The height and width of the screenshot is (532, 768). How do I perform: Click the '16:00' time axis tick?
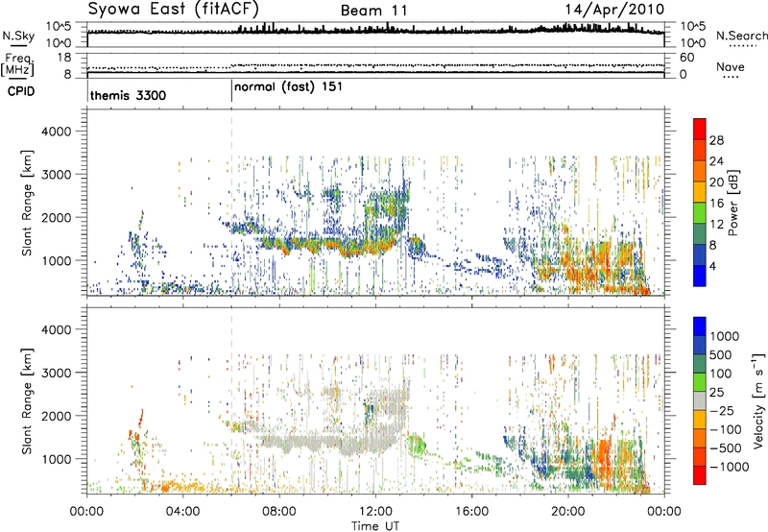pos(471,512)
